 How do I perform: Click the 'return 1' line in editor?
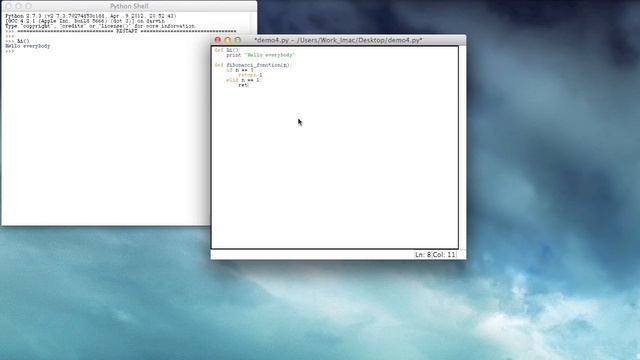tap(250, 75)
